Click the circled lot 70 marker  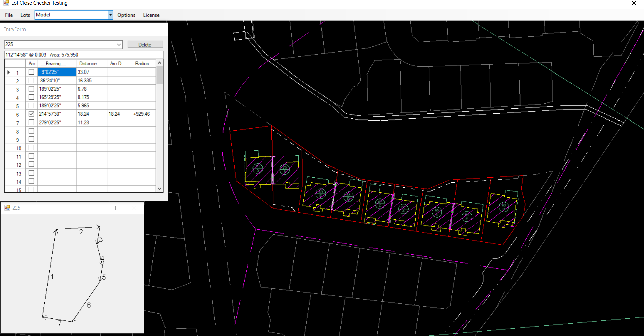[x=285, y=170]
